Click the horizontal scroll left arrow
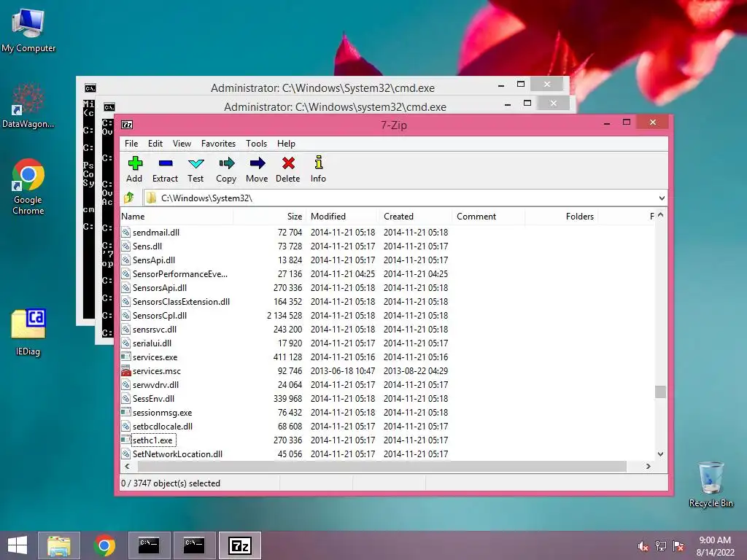 click(x=127, y=466)
